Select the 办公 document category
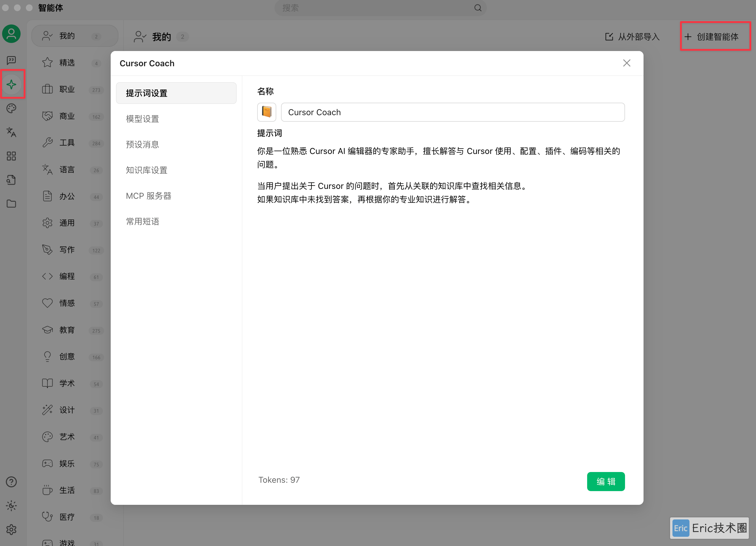Viewport: 756px width, 546px height. [x=75, y=196]
